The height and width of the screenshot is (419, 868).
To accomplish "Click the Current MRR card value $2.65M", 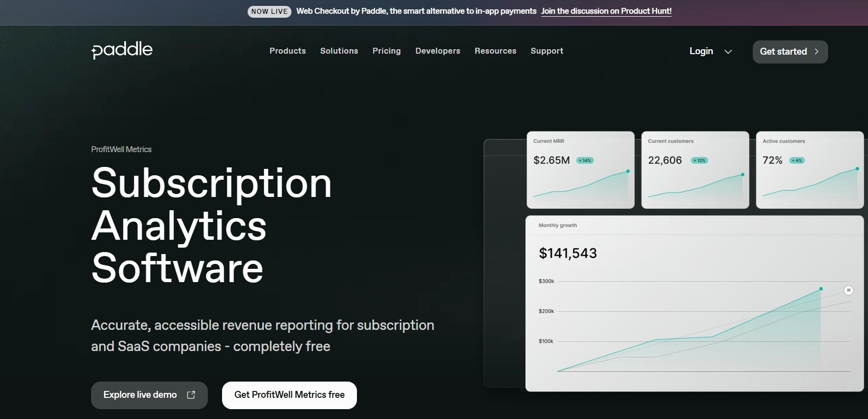I will [551, 161].
